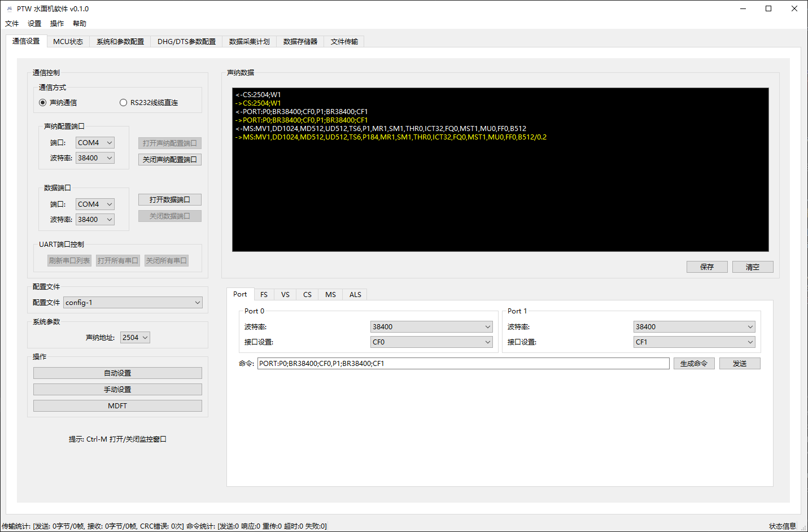Select the Port command tab
Screen dimensions: 808x532
(240, 294)
